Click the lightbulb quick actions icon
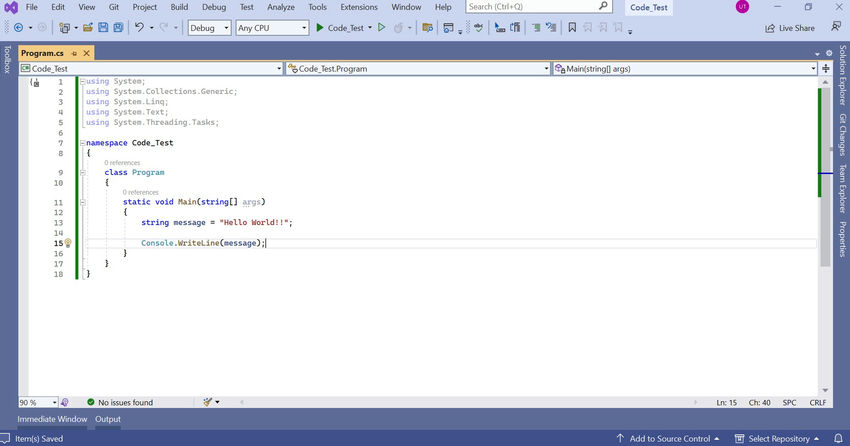Viewport: 850px width, 446px height. click(68, 243)
